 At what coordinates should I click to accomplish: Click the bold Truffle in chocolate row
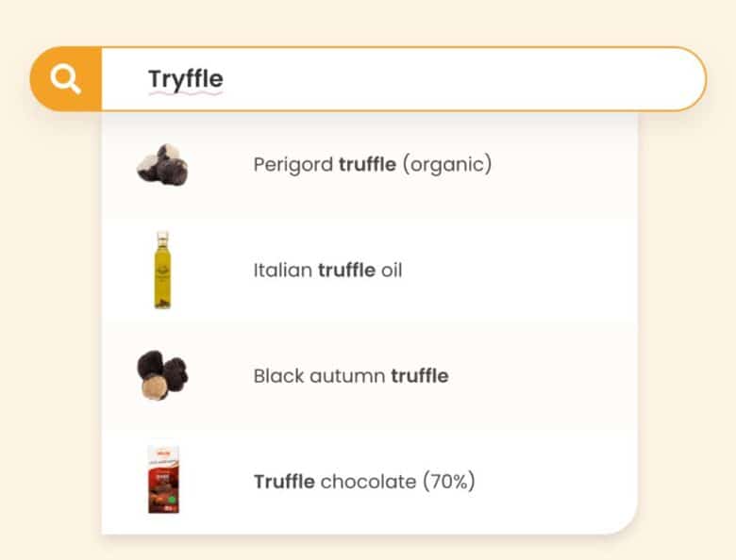284,482
